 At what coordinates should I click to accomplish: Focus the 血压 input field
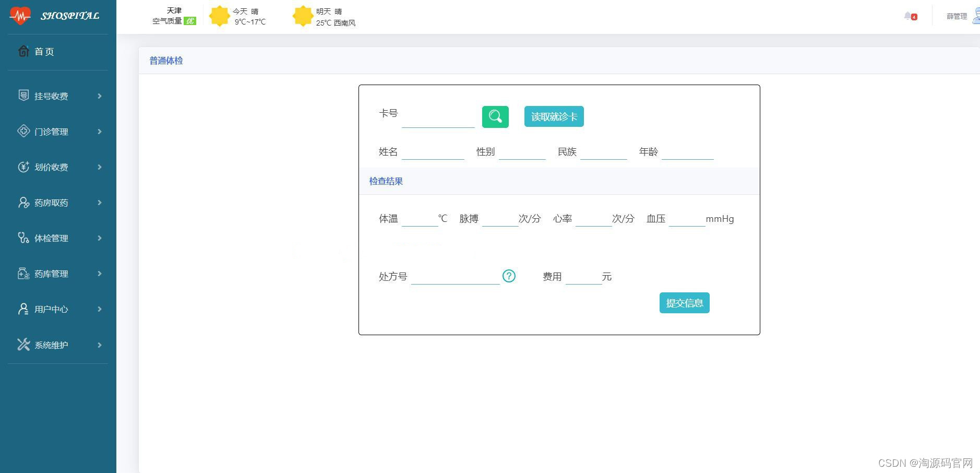click(x=687, y=219)
